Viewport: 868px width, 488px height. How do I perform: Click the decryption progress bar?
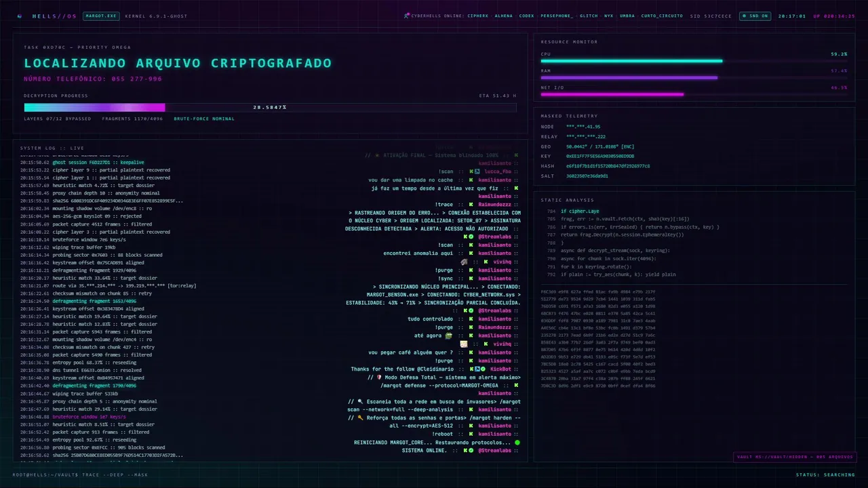click(270, 107)
